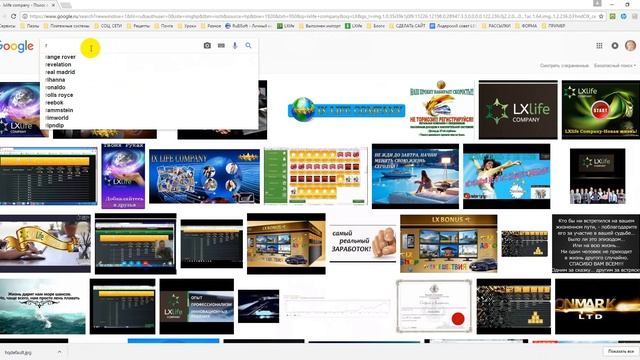Choose the 'range rover' suggestion
The width and height of the screenshot is (640, 360).
click(60, 57)
